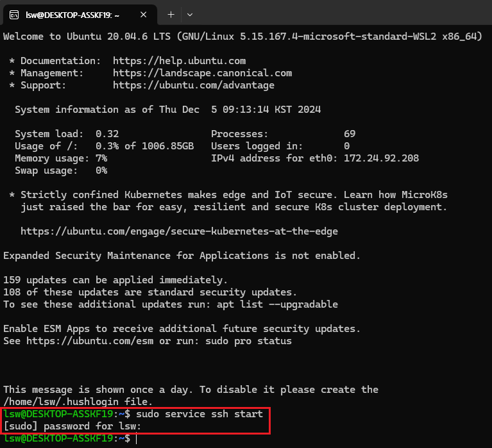Open the https://landscape.canonical.com link
Screen dimensions: 492x448
coord(203,72)
